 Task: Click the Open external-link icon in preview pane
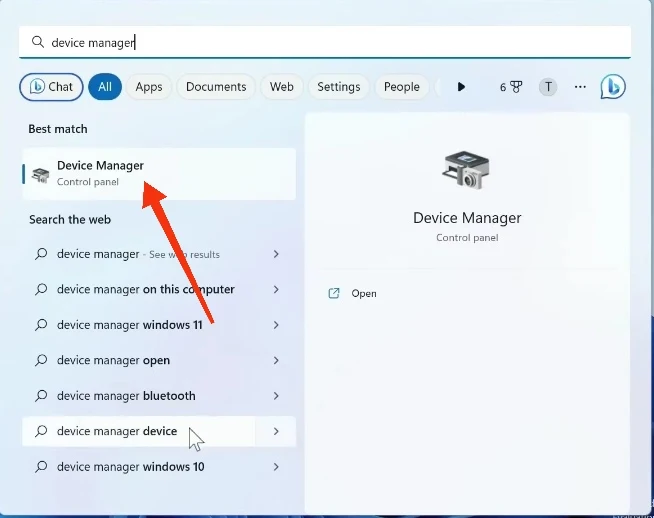[x=334, y=294]
